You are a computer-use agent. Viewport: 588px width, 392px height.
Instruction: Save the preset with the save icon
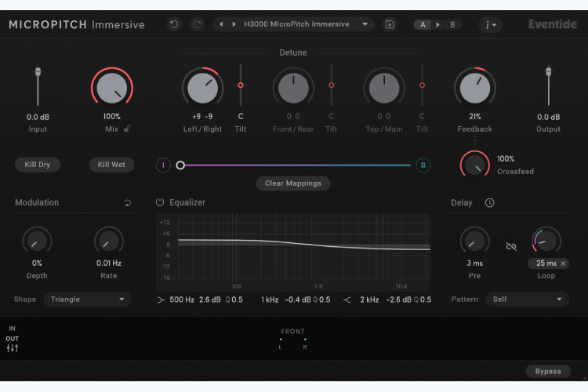coord(390,24)
